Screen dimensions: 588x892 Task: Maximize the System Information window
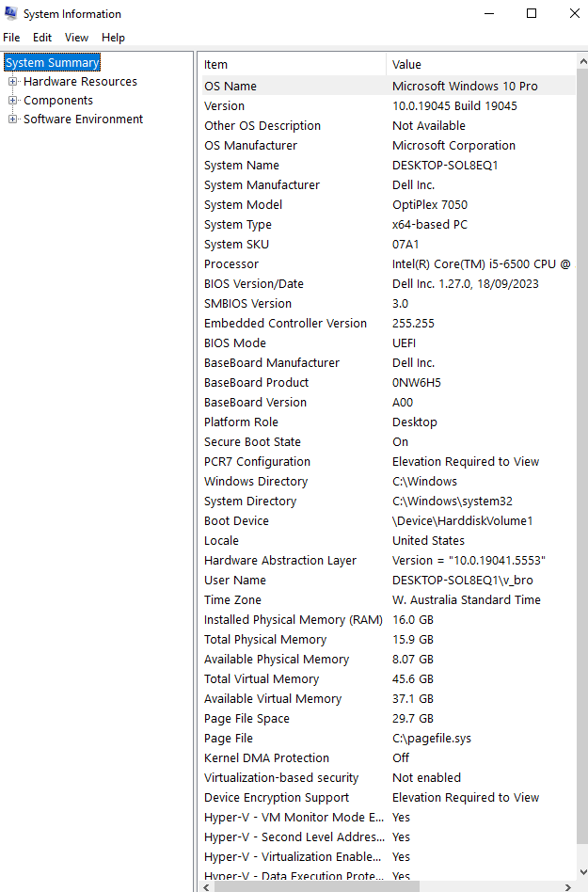coord(532,13)
